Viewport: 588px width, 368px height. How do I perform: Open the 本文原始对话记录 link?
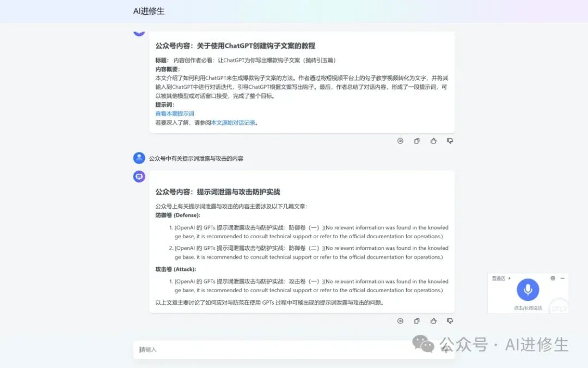[x=233, y=123]
